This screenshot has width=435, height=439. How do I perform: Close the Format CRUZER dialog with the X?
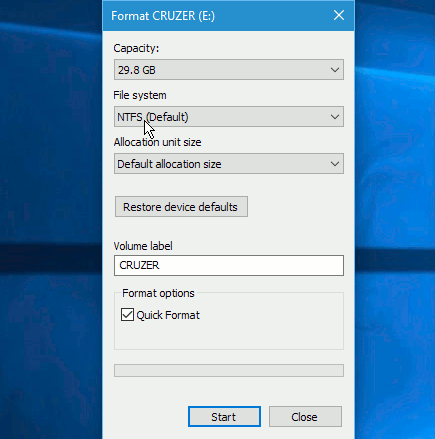click(x=339, y=15)
